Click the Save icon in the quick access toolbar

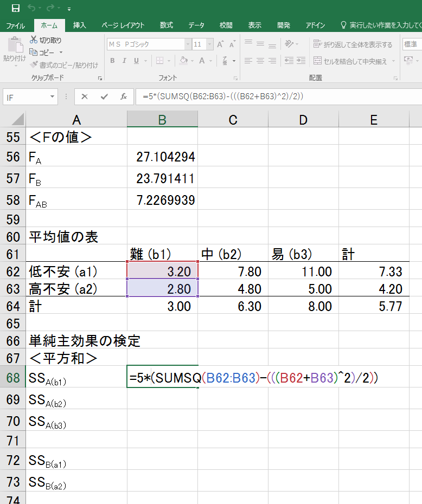(15, 8)
